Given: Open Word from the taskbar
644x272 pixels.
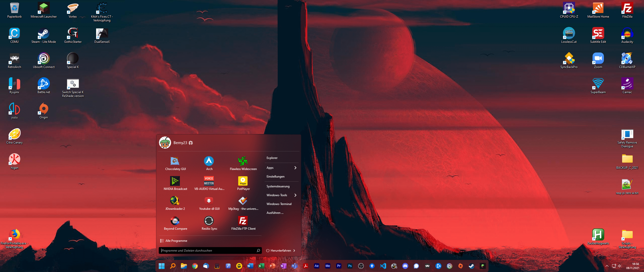Looking at the screenshot, I should [250, 266].
